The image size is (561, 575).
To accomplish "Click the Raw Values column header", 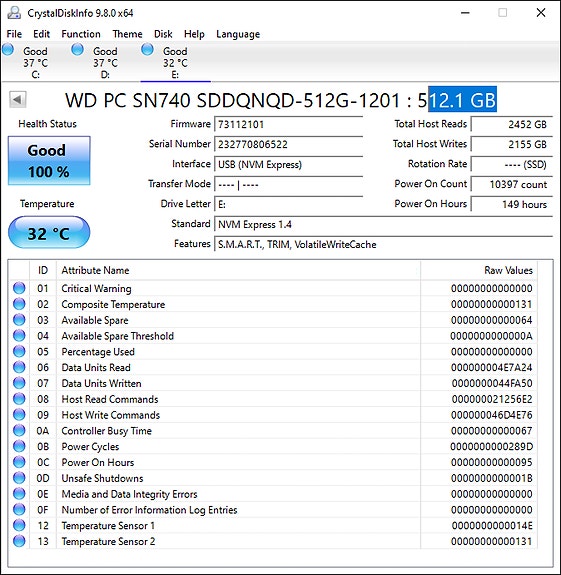I will click(x=478, y=270).
